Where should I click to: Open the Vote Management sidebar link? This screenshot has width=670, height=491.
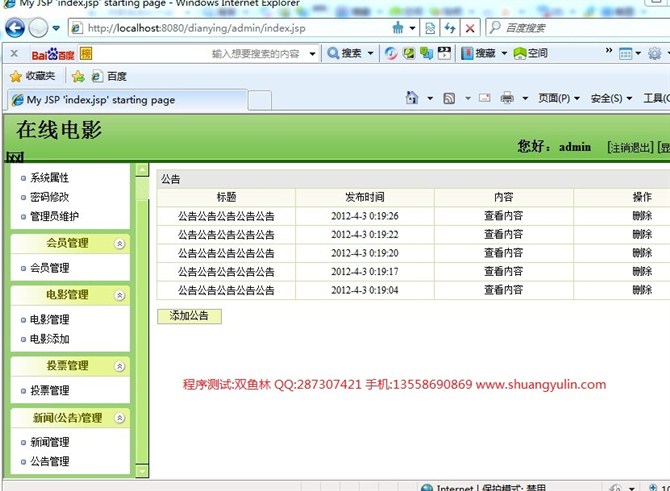click(x=49, y=391)
